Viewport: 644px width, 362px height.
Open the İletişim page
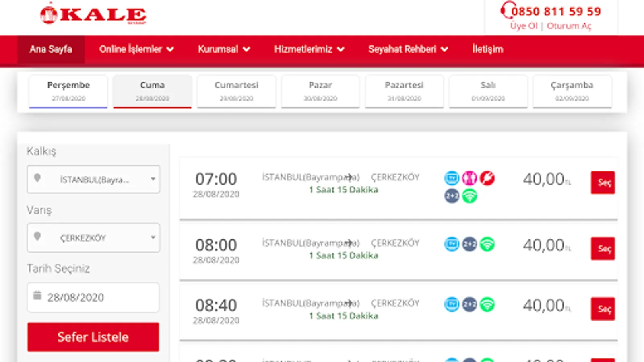point(487,49)
